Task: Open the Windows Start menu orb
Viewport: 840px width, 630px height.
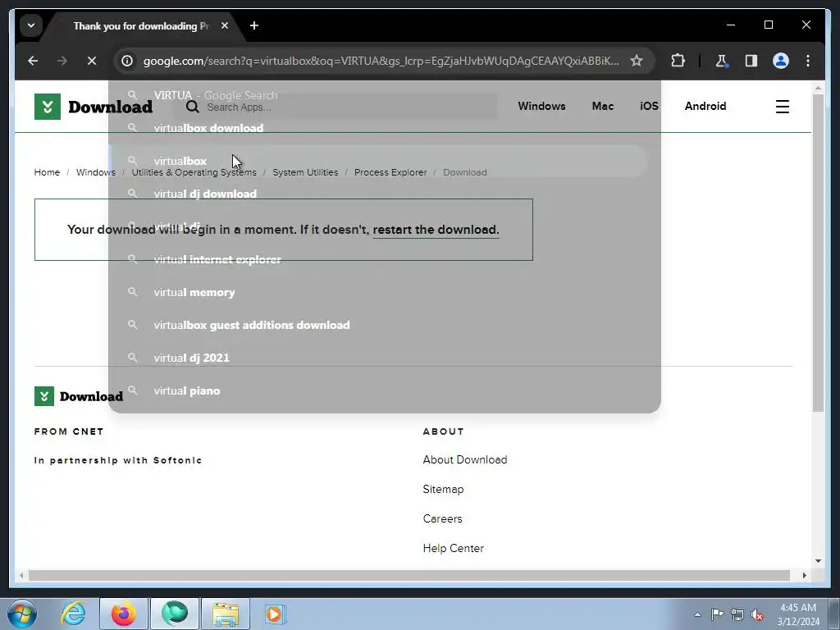Action: point(22,614)
